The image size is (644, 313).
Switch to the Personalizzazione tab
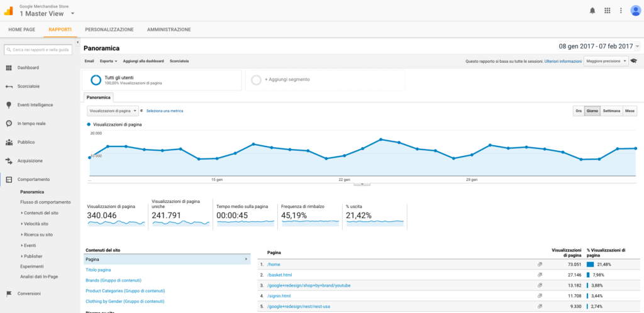tap(109, 30)
